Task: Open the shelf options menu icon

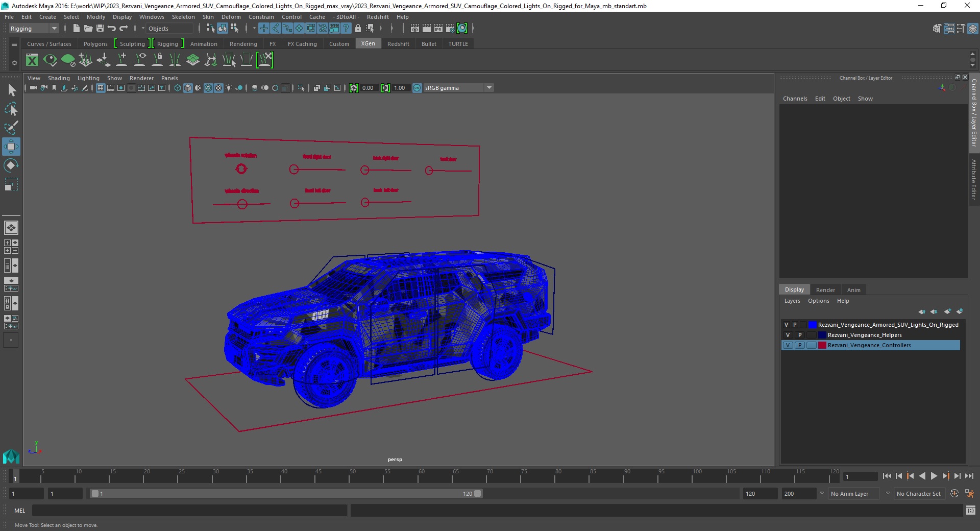Action: coord(14,63)
